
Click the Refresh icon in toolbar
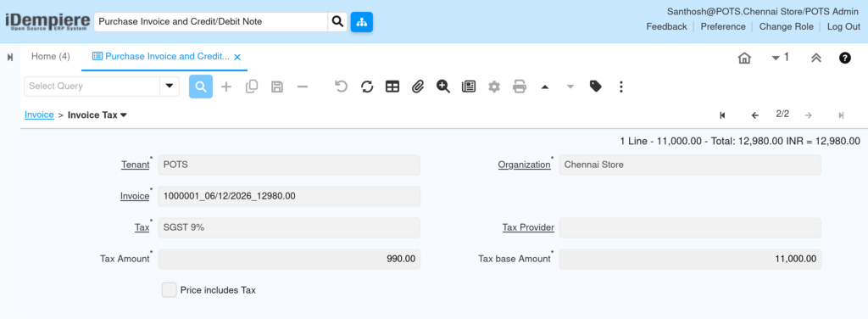tap(366, 87)
